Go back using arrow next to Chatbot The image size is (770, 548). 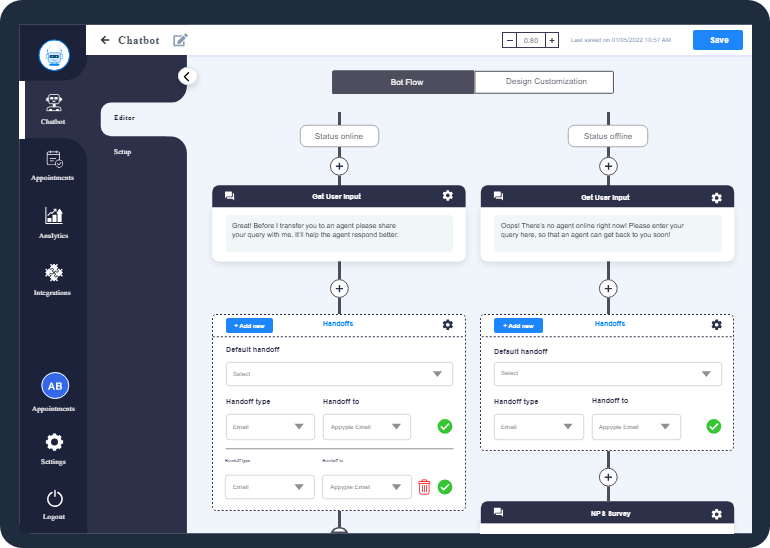click(x=105, y=40)
